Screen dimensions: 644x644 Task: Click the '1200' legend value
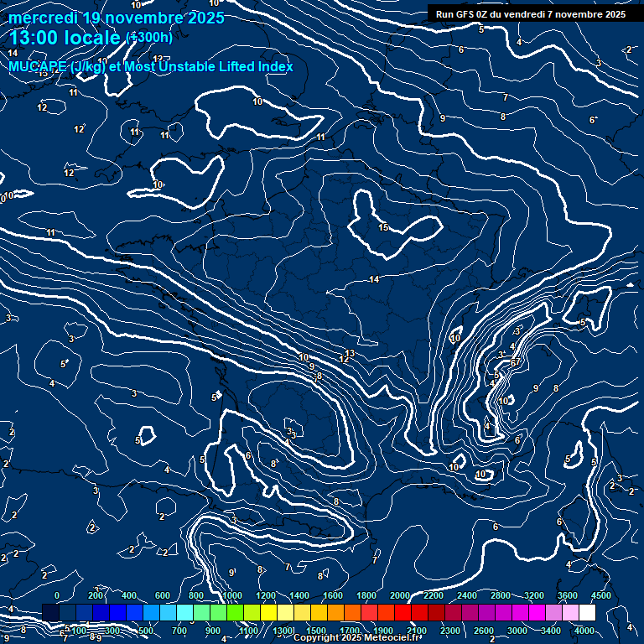click(266, 595)
